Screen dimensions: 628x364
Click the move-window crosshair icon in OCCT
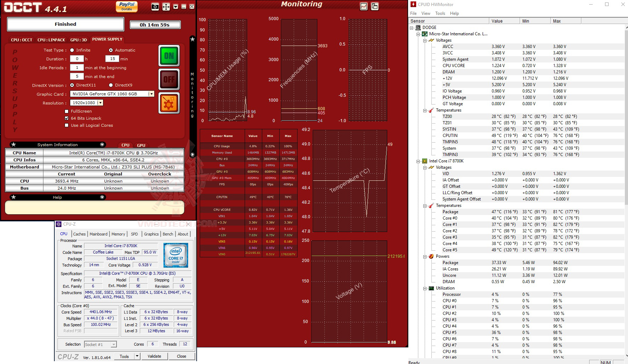click(166, 7)
